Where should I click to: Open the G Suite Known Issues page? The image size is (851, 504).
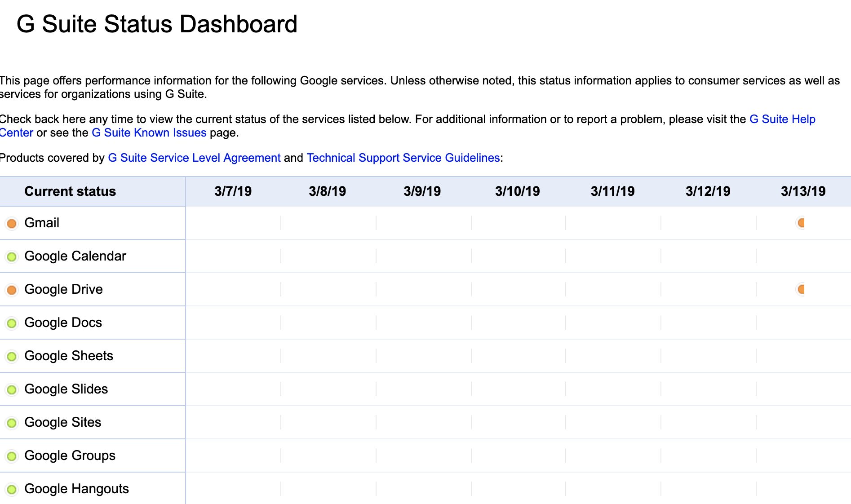point(149,133)
